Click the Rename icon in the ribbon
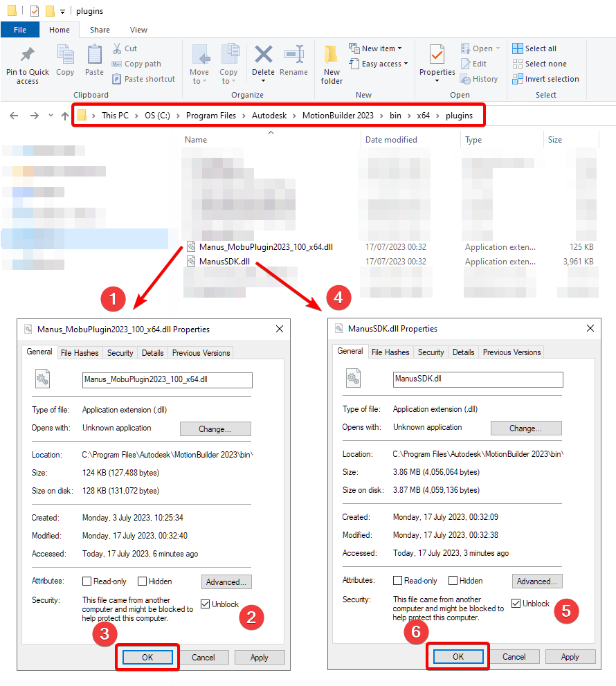This screenshot has height=686, width=616. coord(294,55)
